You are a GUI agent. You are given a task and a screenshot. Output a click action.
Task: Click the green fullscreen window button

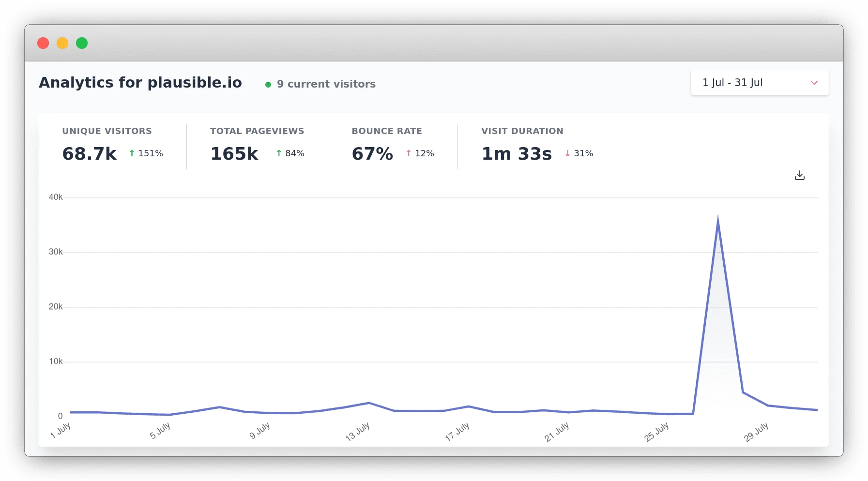point(82,43)
